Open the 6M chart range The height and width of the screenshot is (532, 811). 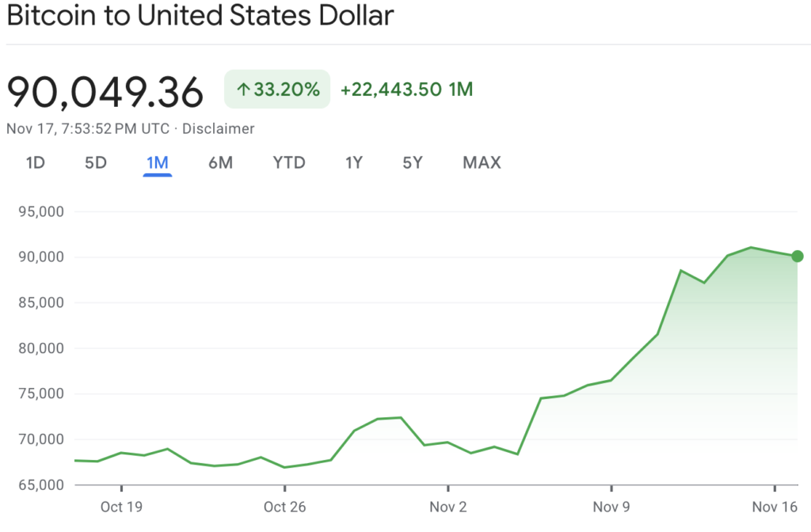pyautogui.click(x=220, y=163)
